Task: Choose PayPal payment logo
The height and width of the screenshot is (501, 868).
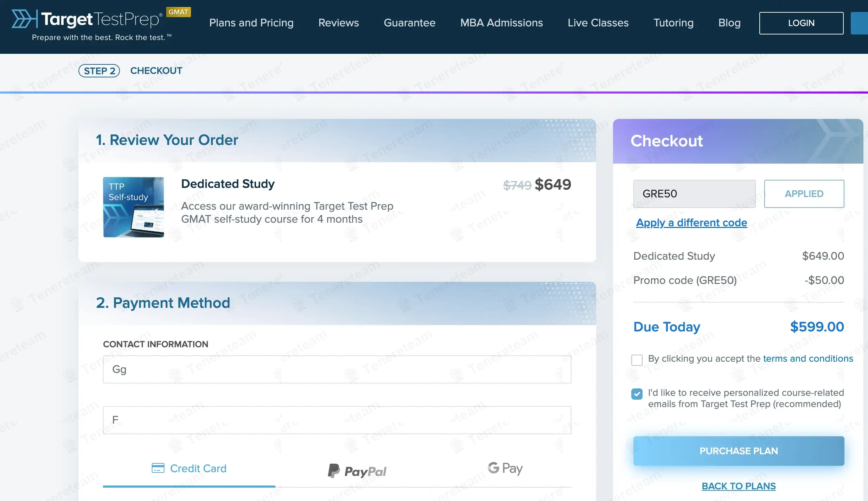Action: click(x=357, y=471)
